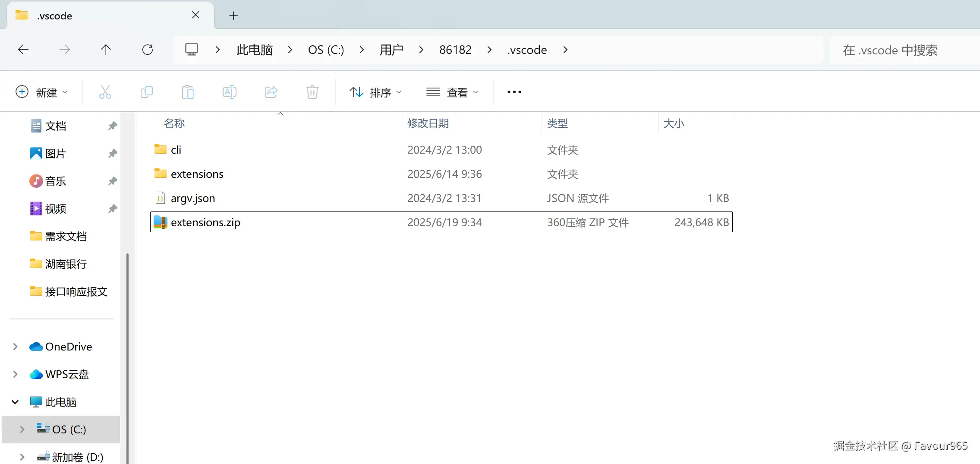This screenshot has height=464, width=980.
Task: Open 视频 in the sidebar
Action: pos(55,209)
